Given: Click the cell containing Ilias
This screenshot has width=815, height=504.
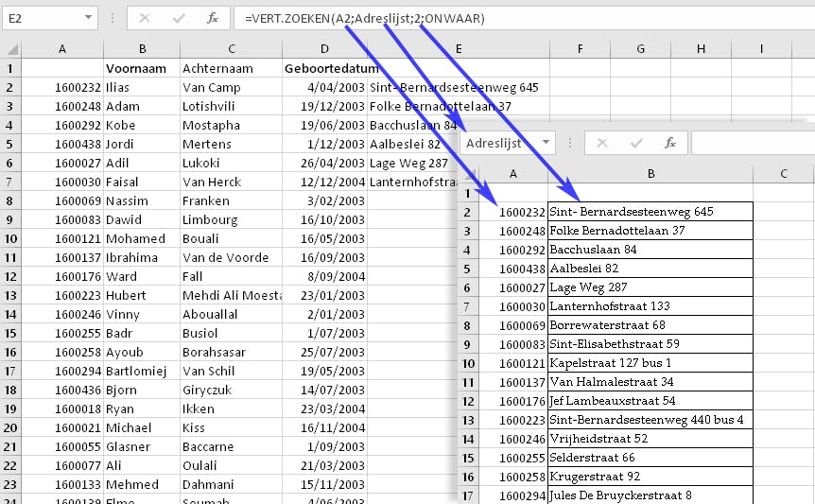Looking at the screenshot, I should [142, 87].
